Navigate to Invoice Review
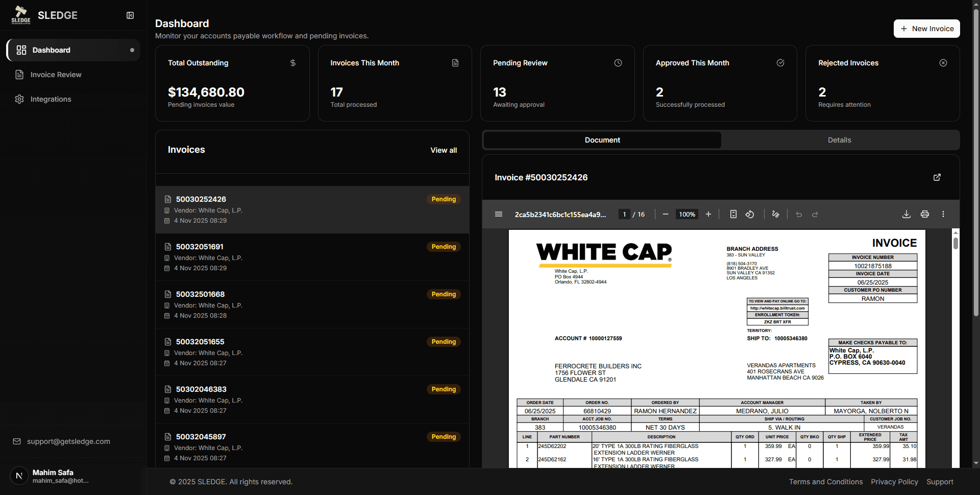980x495 pixels. click(x=56, y=75)
